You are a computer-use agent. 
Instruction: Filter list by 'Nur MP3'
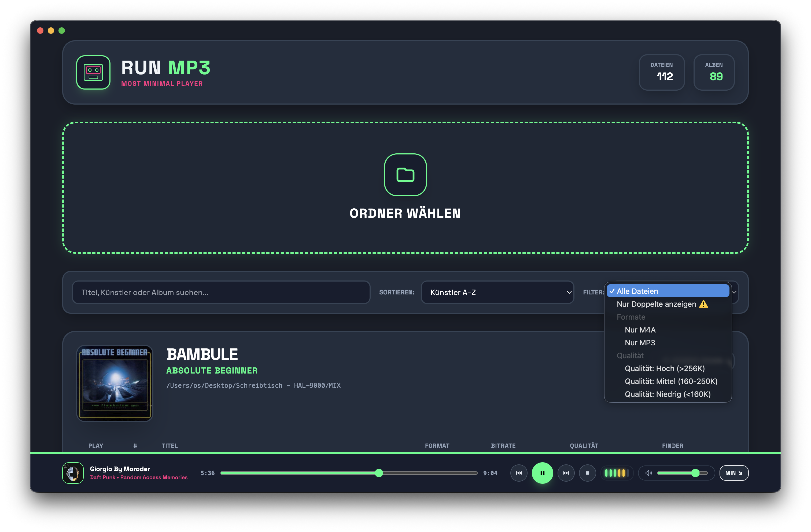coord(668,342)
